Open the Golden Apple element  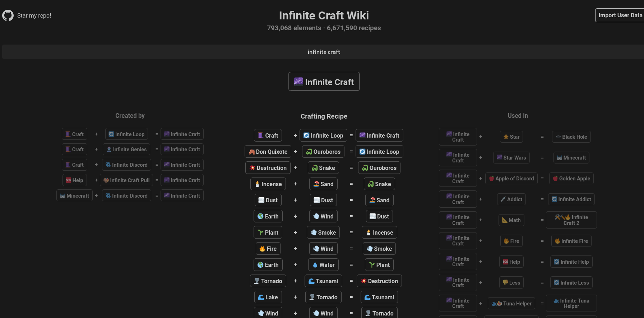point(571,179)
